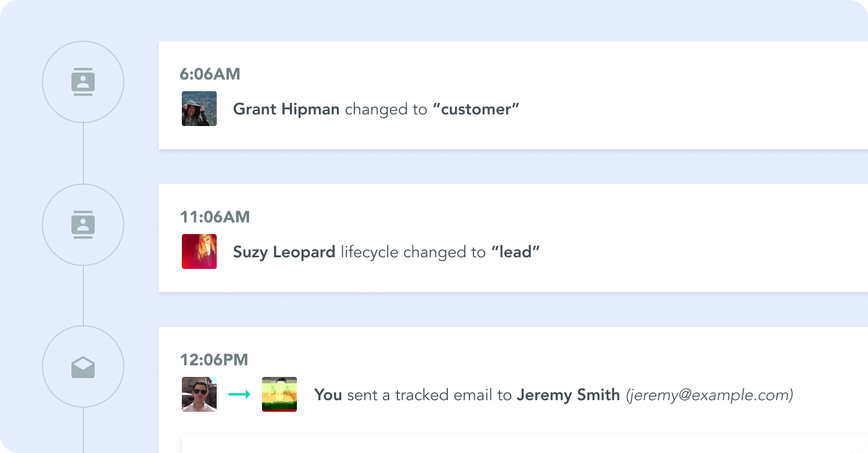Click the jeremy@example.com email address
868x453 pixels.
(709, 395)
